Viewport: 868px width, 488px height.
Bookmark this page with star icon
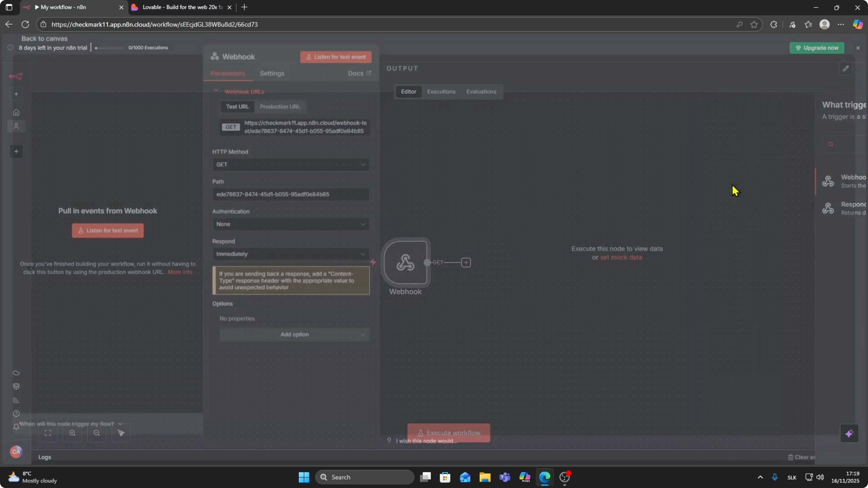754,24
